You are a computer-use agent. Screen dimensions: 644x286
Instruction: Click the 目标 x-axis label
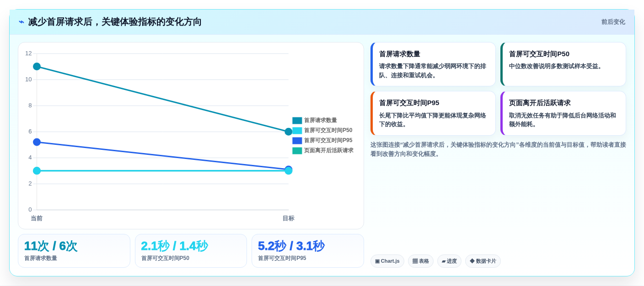pyautogui.click(x=289, y=218)
